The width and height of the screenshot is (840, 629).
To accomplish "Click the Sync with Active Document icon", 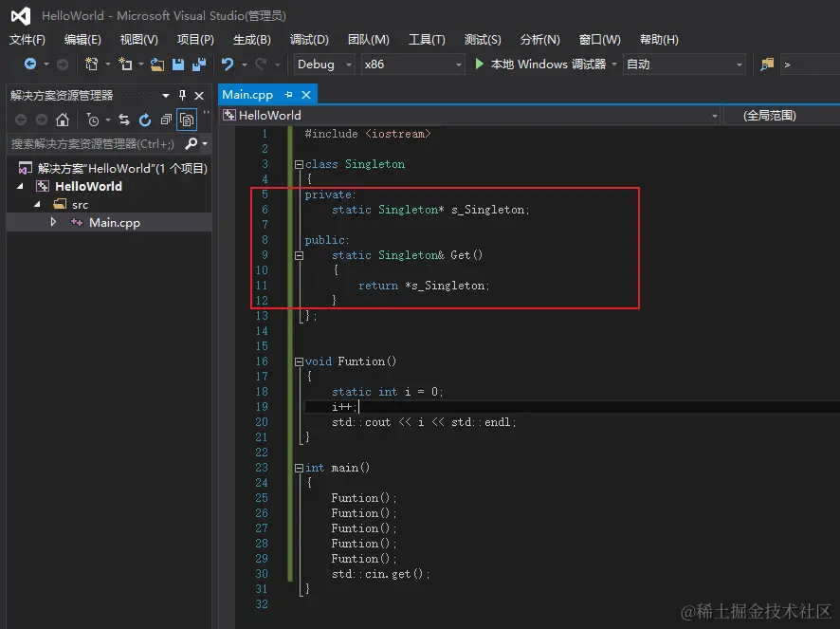I will click(124, 120).
